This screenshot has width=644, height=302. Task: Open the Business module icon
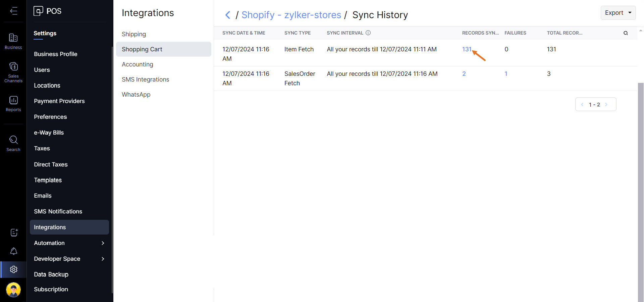point(13,41)
